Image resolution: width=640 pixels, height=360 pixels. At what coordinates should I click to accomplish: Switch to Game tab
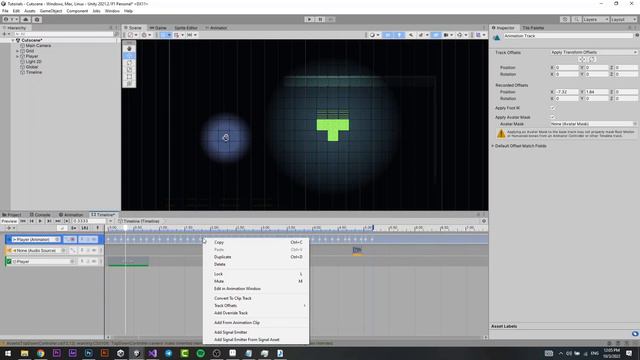tap(158, 28)
